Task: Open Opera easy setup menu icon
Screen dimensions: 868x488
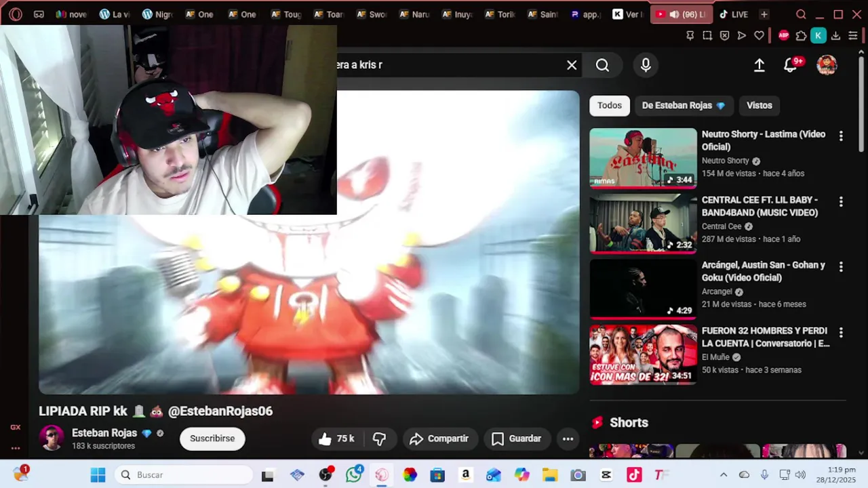Action: click(x=853, y=36)
